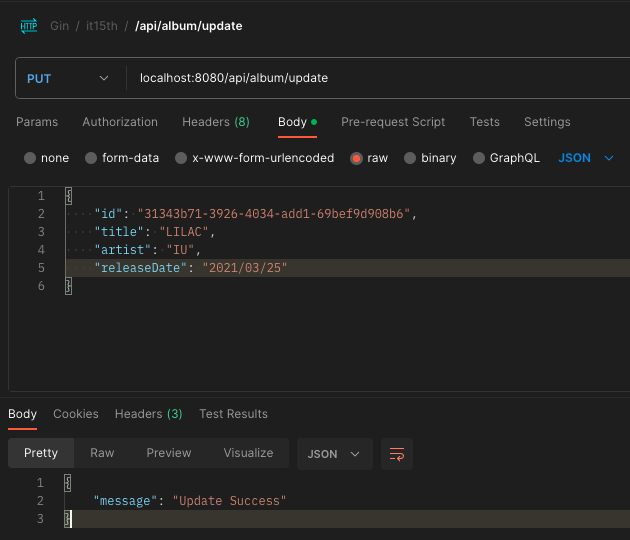
Task: Switch to the request Tests tab
Action: click(484, 122)
